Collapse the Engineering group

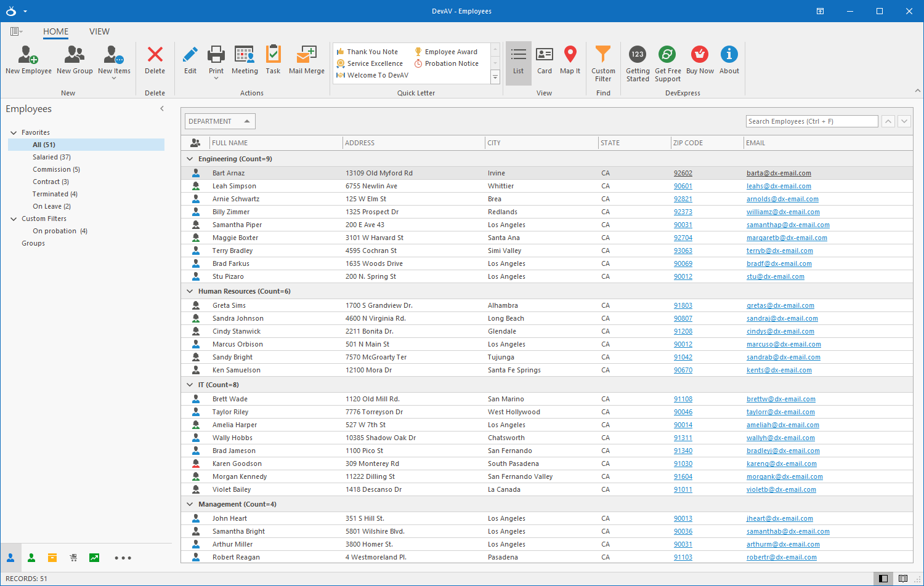(x=190, y=158)
